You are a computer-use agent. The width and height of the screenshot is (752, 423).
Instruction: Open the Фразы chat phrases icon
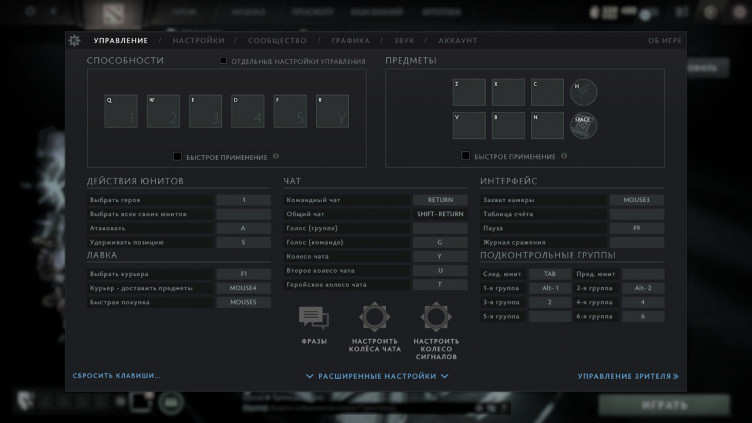point(313,319)
